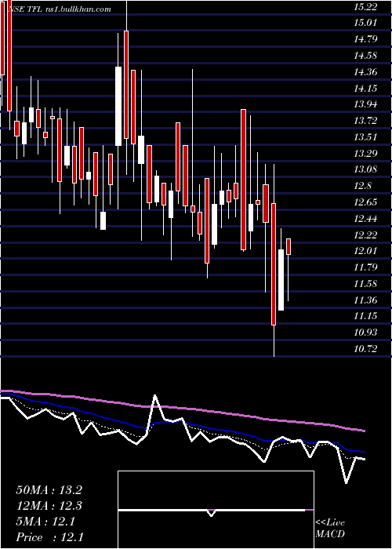
Task: Click the 11.36 price axis label
Action: [x=365, y=300]
